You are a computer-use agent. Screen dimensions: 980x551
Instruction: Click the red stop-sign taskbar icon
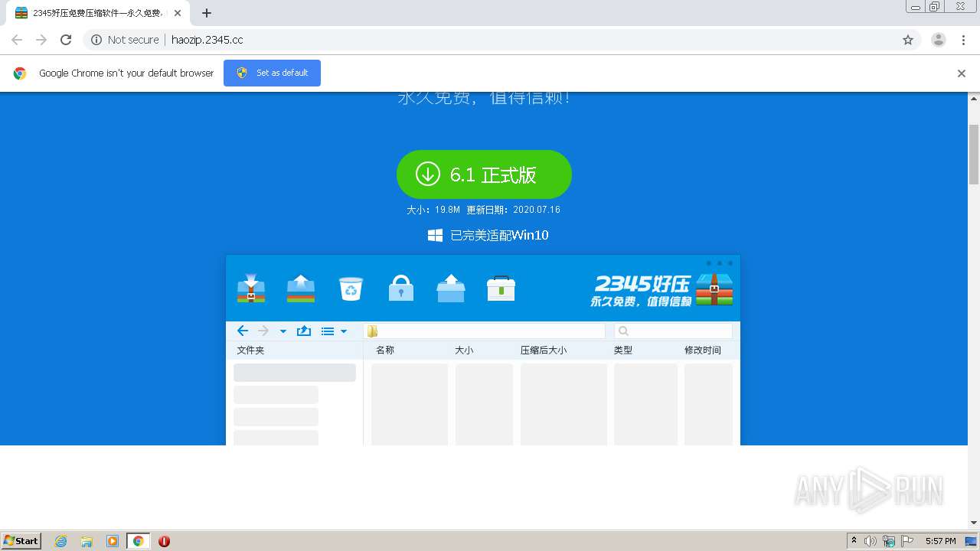click(164, 541)
